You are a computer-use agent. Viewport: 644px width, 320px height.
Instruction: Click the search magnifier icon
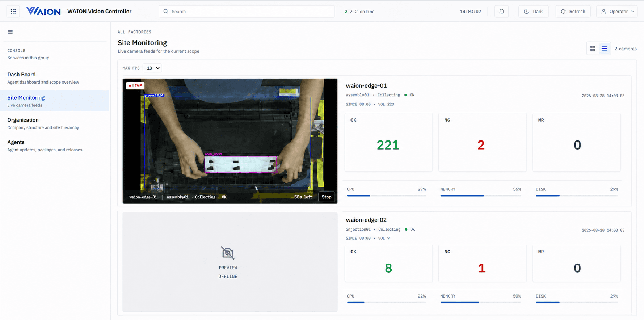point(166,12)
